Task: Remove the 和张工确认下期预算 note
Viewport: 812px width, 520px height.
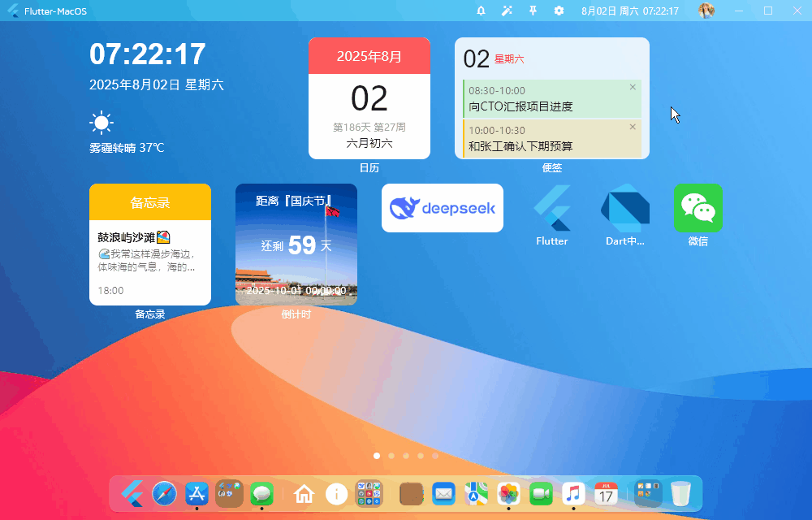Action: [633, 127]
